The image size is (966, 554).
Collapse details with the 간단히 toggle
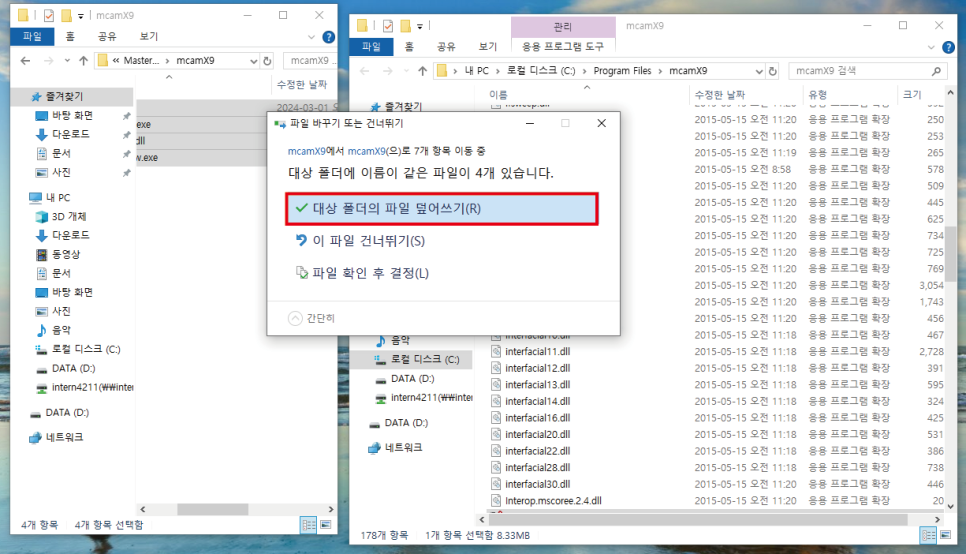click(312, 318)
